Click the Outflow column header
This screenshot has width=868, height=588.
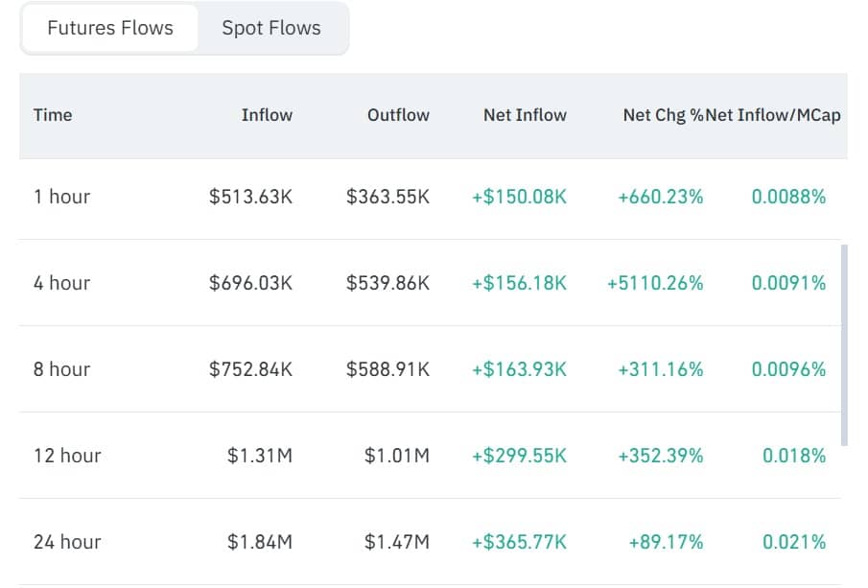(399, 115)
